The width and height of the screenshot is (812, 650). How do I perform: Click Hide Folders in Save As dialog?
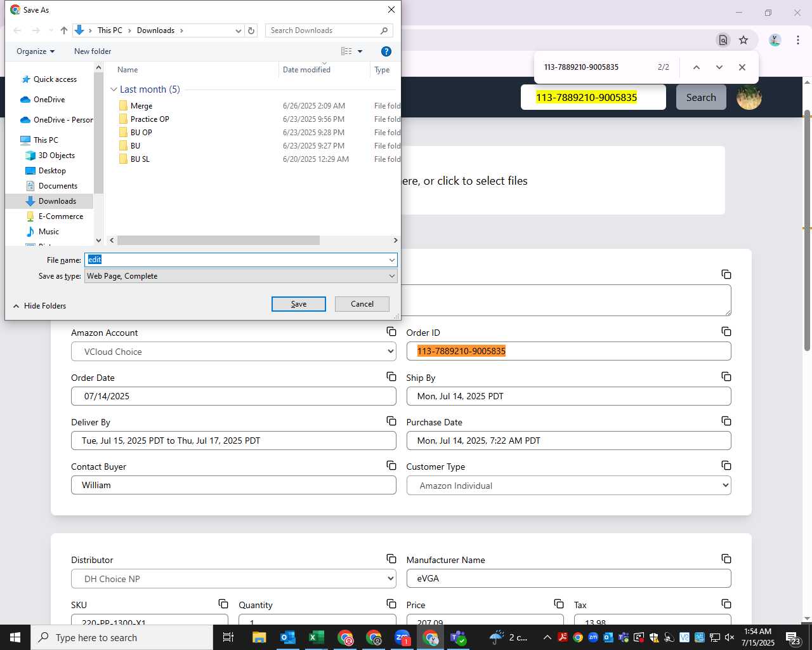coord(39,306)
